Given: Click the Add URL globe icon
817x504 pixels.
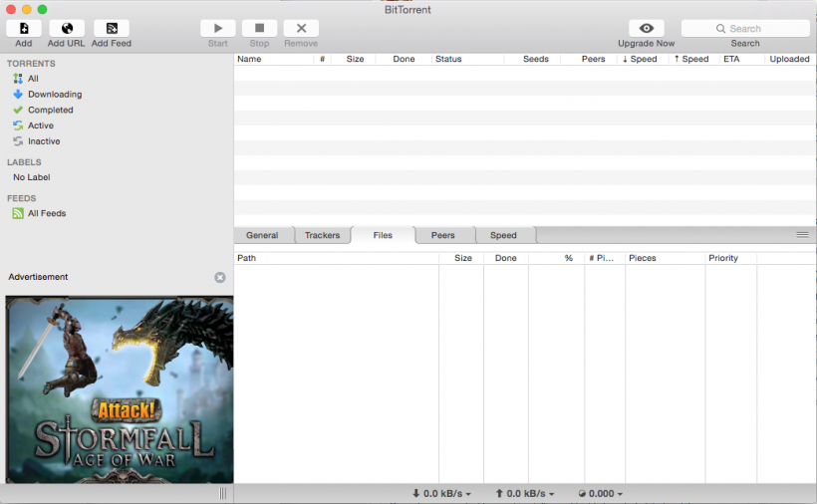Looking at the screenshot, I should pyautogui.click(x=66, y=28).
